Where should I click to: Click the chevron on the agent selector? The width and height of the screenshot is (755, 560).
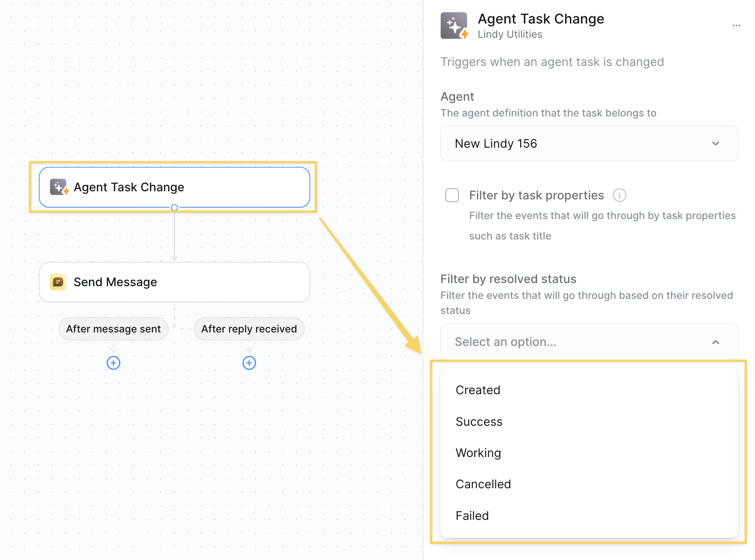[x=715, y=143]
